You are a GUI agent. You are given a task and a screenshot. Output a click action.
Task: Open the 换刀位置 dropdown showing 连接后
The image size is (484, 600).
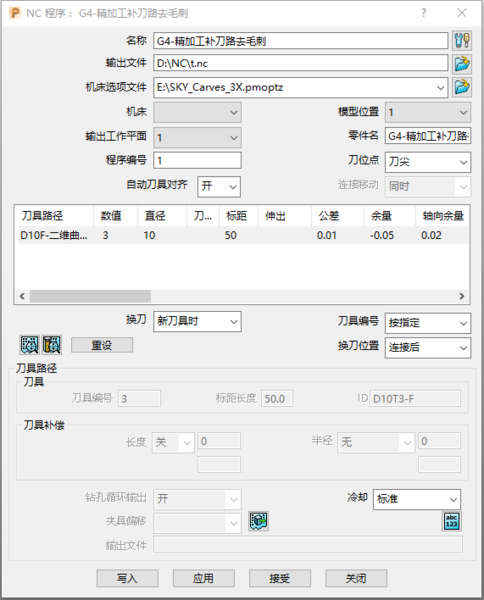pyautogui.click(x=428, y=348)
